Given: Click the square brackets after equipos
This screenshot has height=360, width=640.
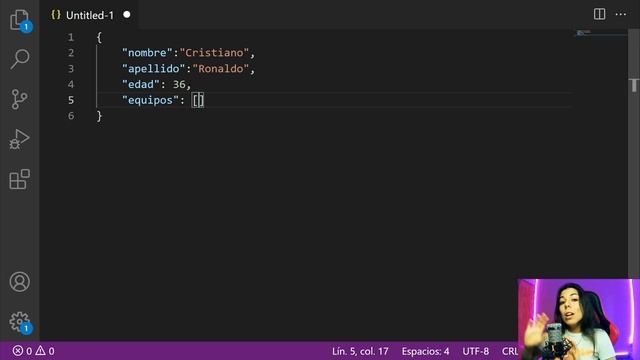Looking at the screenshot, I should (198, 100).
